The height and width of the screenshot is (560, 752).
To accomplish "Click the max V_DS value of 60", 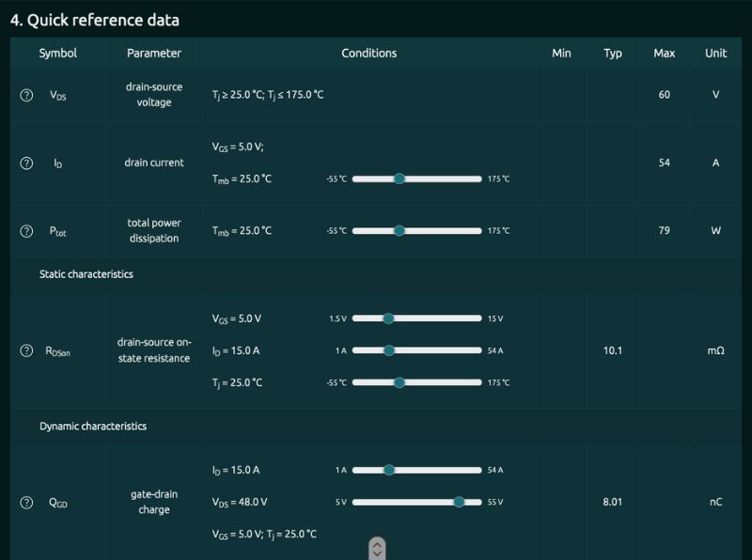I will click(664, 95).
